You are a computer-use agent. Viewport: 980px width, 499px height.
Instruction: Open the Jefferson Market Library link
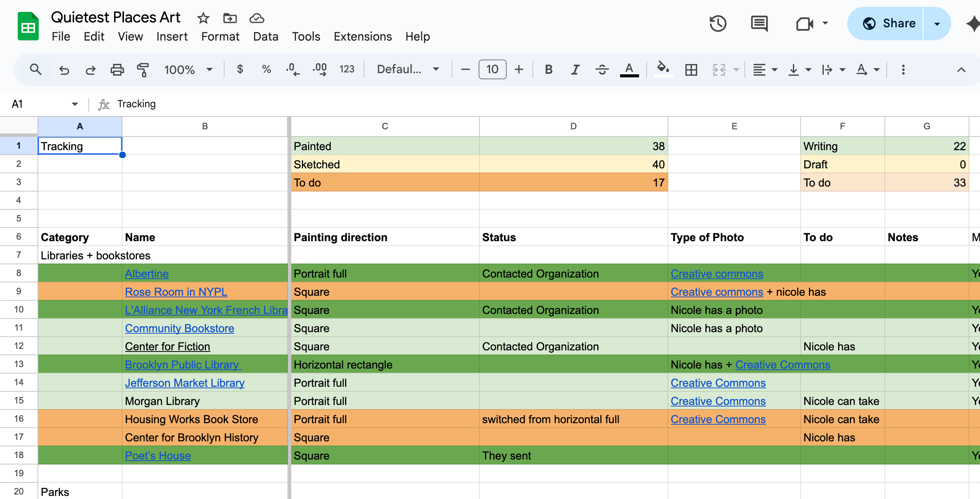[x=185, y=383]
